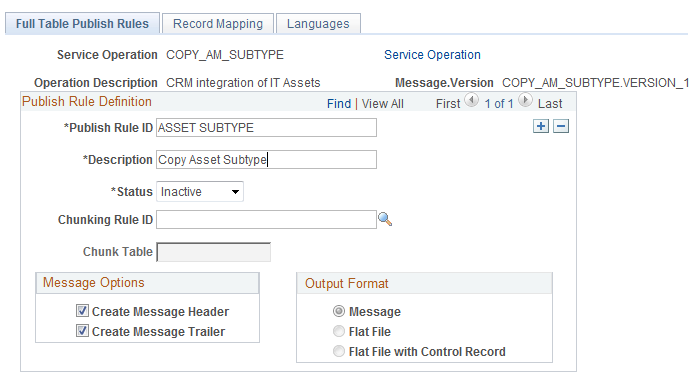The width and height of the screenshot is (698, 383).
Task: Click the add row plus icon
Action: point(540,126)
